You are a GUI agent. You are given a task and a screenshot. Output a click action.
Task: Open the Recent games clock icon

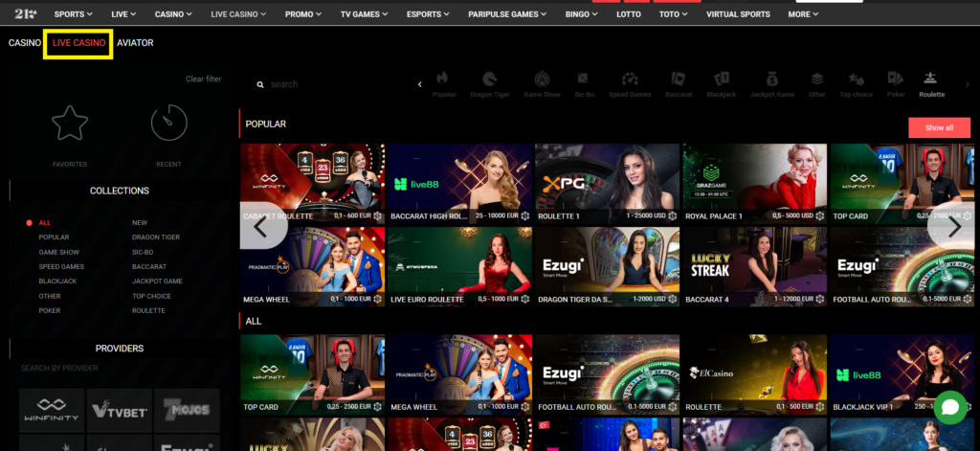168,124
